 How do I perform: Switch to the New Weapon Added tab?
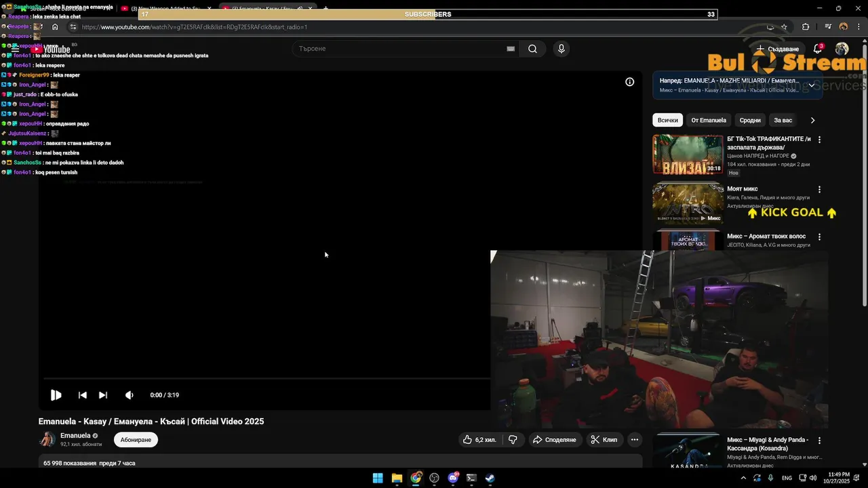[x=166, y=8]
